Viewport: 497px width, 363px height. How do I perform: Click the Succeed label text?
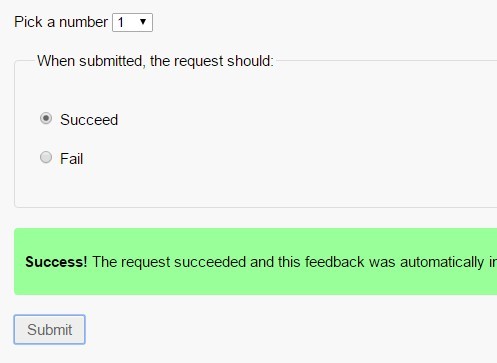tap(89, 120)
